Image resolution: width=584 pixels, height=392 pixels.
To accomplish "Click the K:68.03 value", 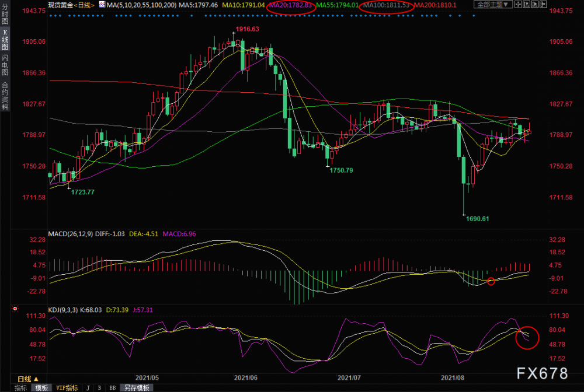I will tap(91, 310).
